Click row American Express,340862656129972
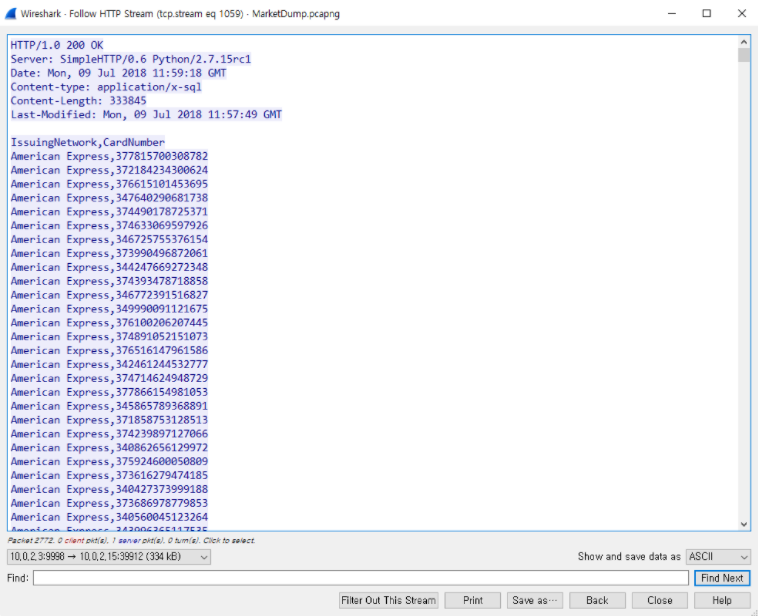The image size is (758, 616). click(109, 448)
